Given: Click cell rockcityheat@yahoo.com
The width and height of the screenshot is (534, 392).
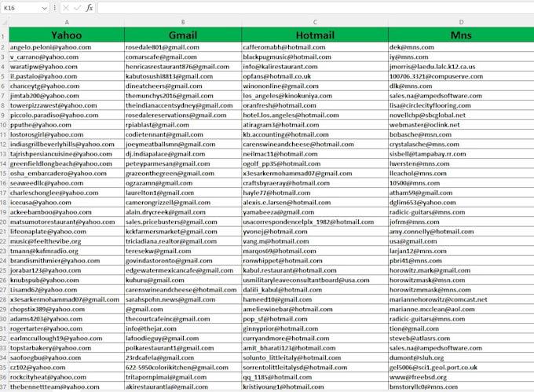Looking at the screenshot, I should pos(67,377).
